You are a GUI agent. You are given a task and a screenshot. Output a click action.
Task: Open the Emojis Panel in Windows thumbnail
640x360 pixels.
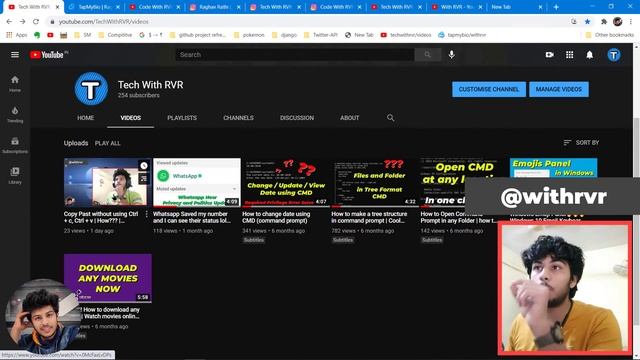click(x=553, y=168)
